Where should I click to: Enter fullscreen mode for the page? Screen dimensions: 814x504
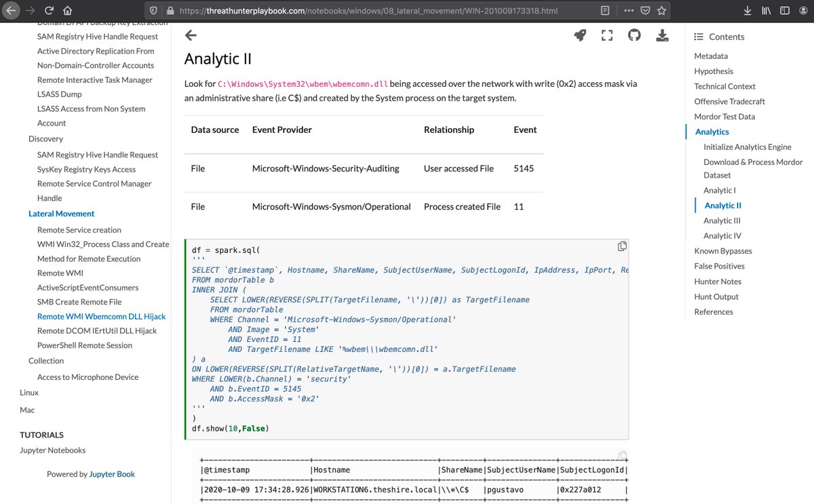[x=607, y=35]
